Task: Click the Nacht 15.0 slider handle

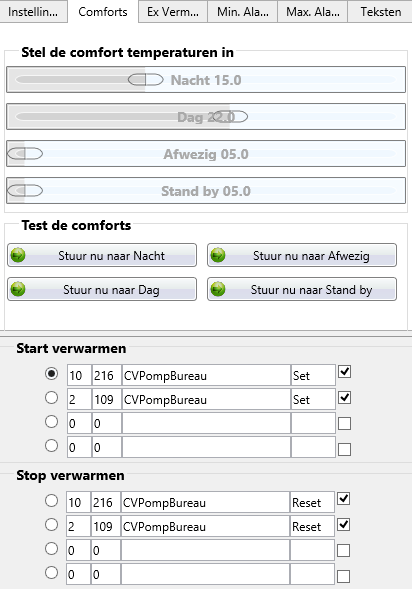Action: (x=145, y=80)
